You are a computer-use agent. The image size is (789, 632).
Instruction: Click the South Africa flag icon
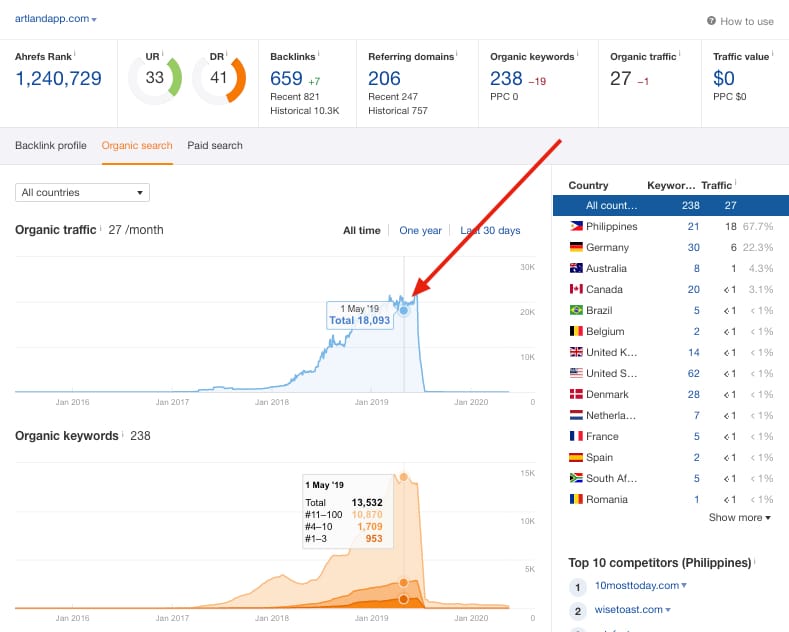(576, 478)
